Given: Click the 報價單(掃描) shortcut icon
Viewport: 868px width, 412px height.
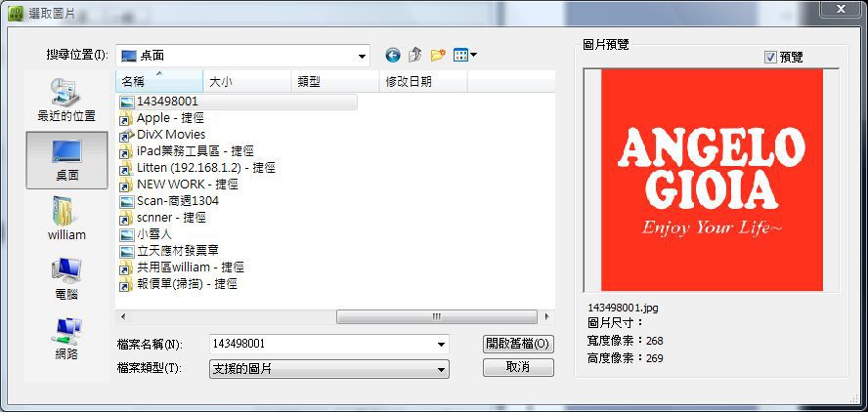Looking at the screenshot, I should [x=127, y=284].
